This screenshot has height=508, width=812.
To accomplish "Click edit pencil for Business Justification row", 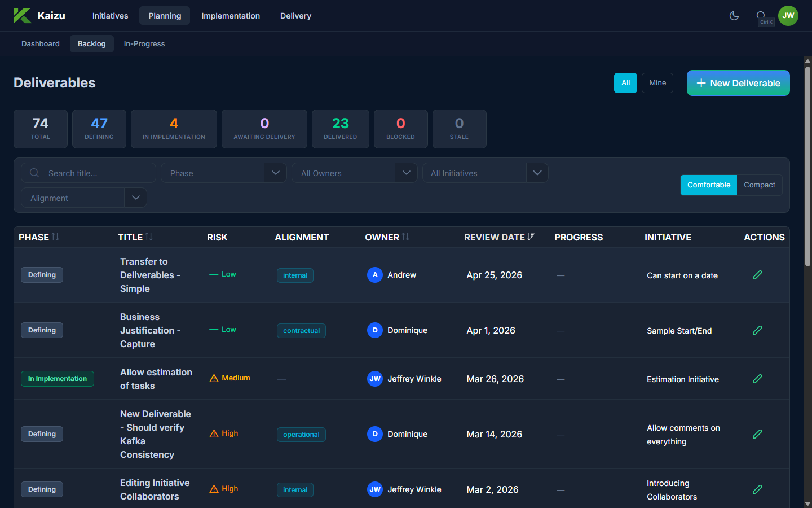I will pos(757,330).
